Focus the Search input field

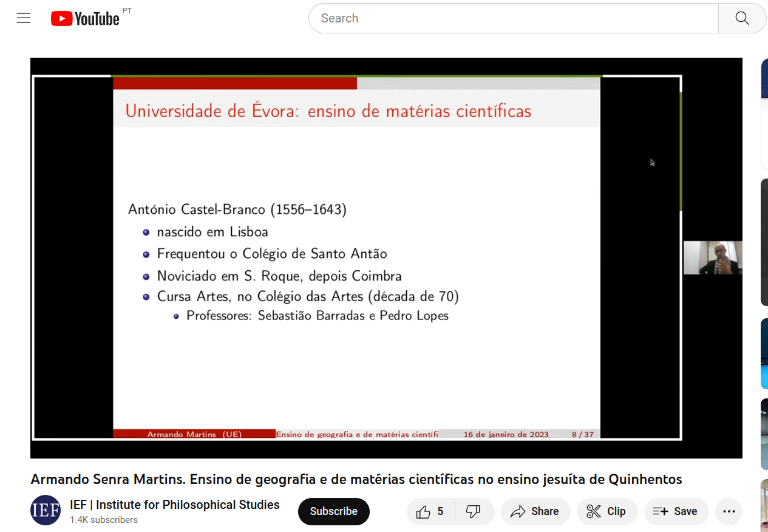[513, 18]
